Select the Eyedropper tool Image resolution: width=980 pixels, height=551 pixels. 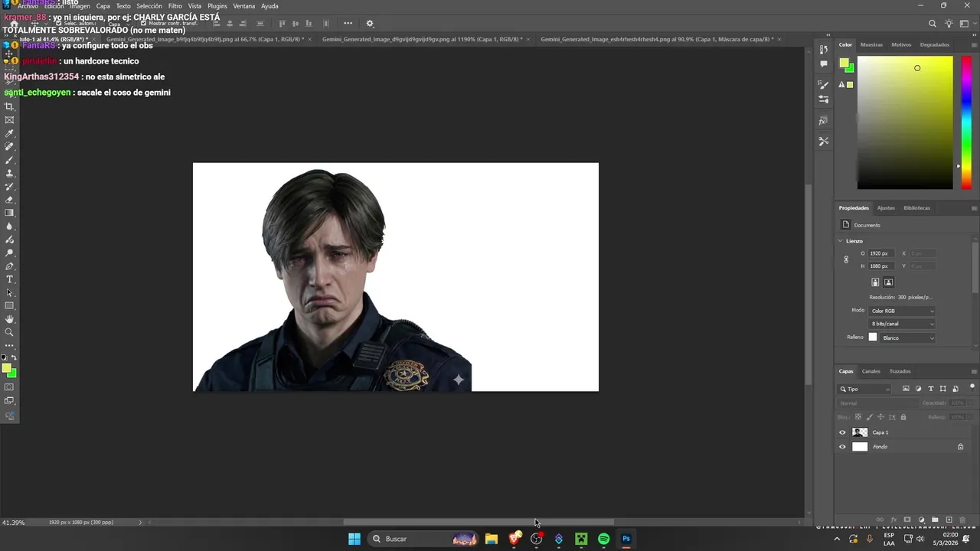click(x=9, y=133)
